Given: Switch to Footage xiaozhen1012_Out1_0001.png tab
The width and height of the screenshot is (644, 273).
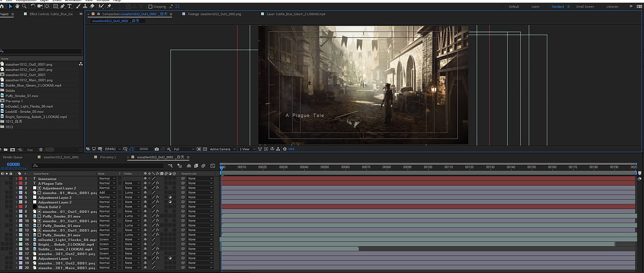Looking at the screenshot, I should (214, 14).
